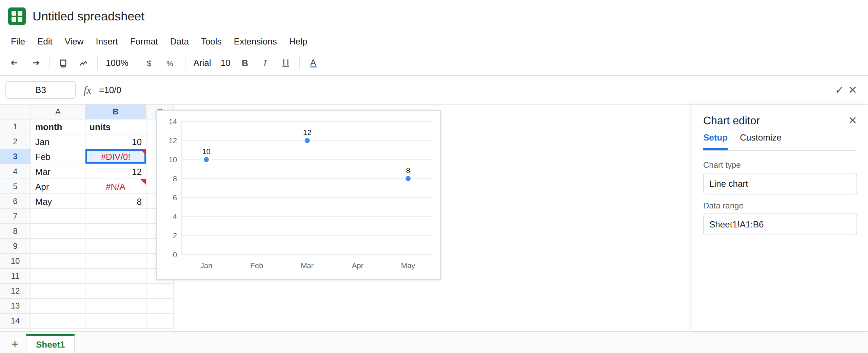Click the #DIV/0! cell
This screenshot has height=353, width=868.
(116, 156)
